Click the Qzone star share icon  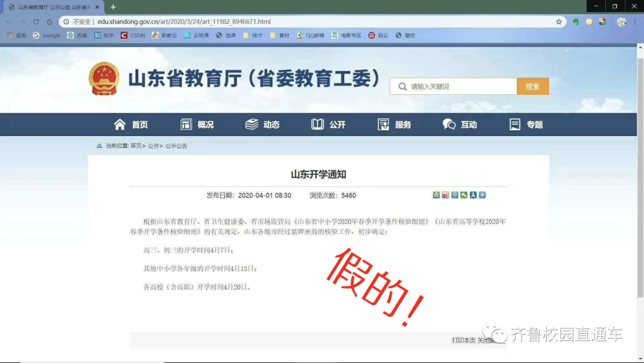pyautogui.click(x=436, y=195)
